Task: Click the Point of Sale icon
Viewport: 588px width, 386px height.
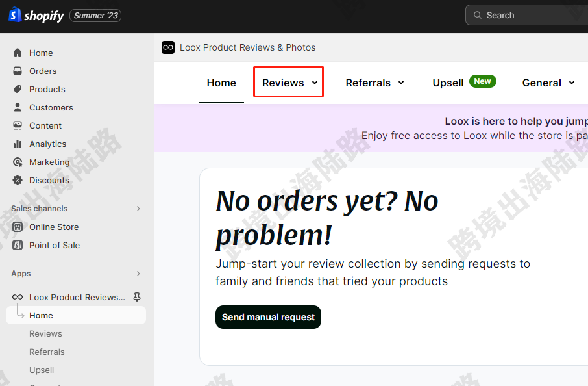Action: tap(18, 245)
